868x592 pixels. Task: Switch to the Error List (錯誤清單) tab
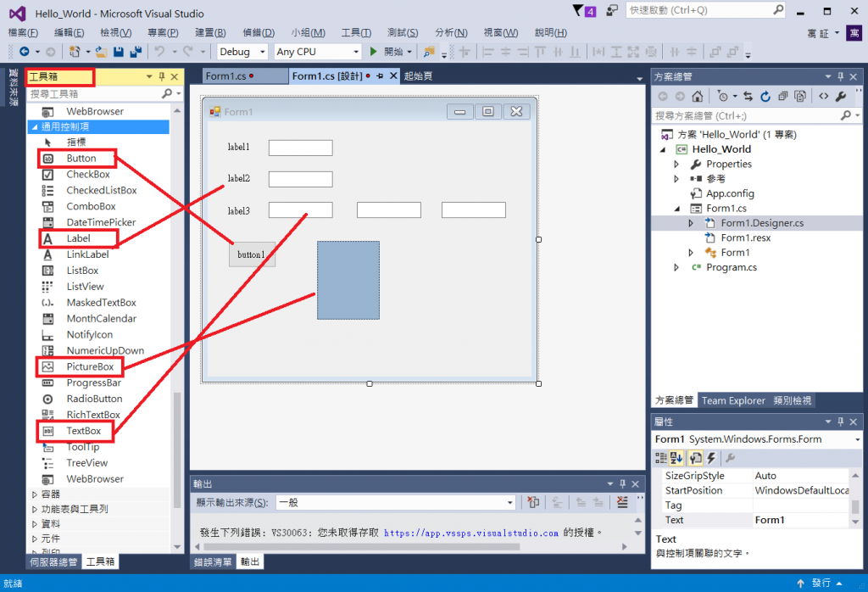(x=213, y=562)
